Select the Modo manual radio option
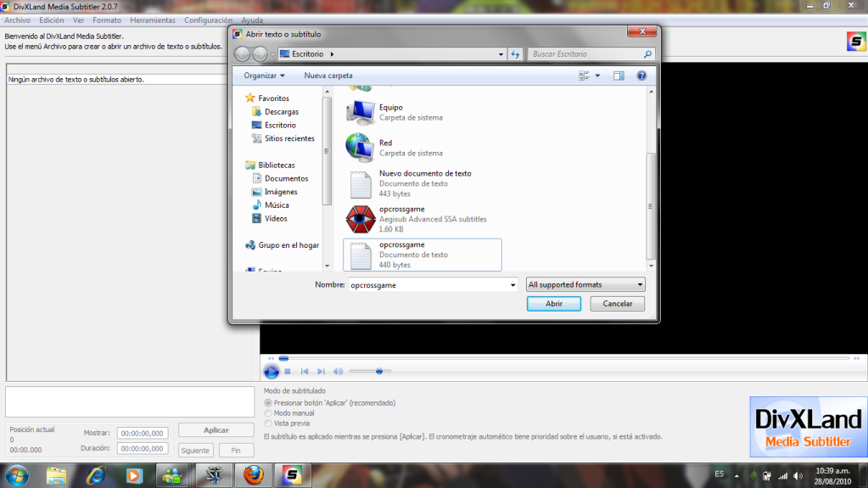Image resolution: width=868 pixels, height=488 pixels. click(268, 413)
